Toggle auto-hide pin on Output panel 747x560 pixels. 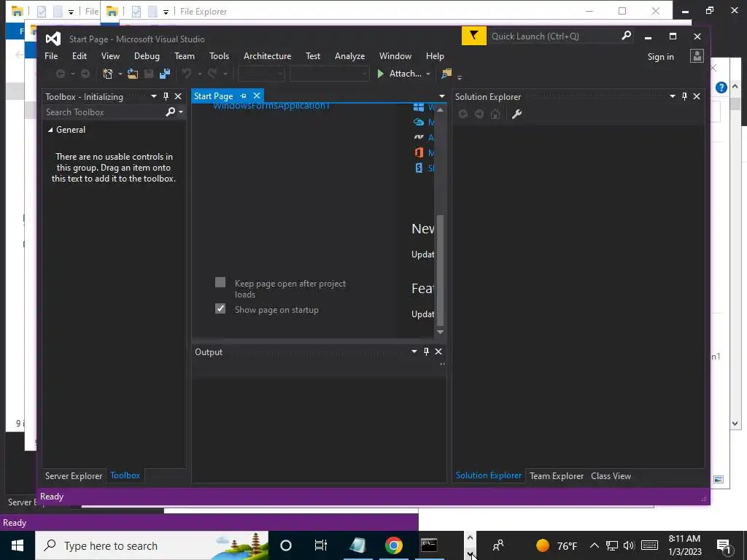(426, 351)
